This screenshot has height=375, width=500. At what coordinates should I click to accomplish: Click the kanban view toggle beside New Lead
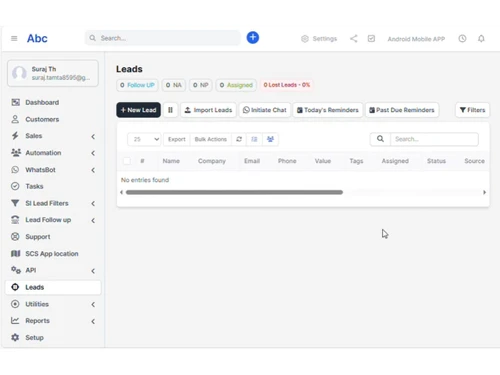(170, 110)
